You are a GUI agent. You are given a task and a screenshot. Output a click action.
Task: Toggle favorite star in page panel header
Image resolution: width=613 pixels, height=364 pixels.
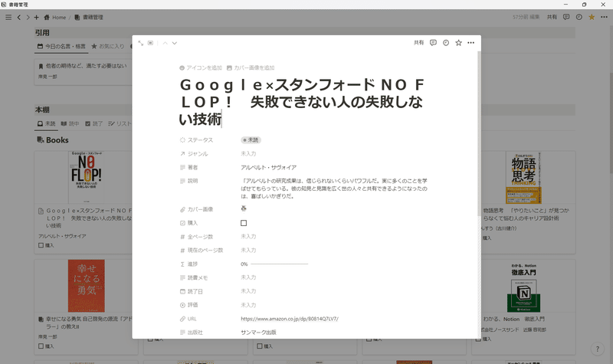pos(458,43)
